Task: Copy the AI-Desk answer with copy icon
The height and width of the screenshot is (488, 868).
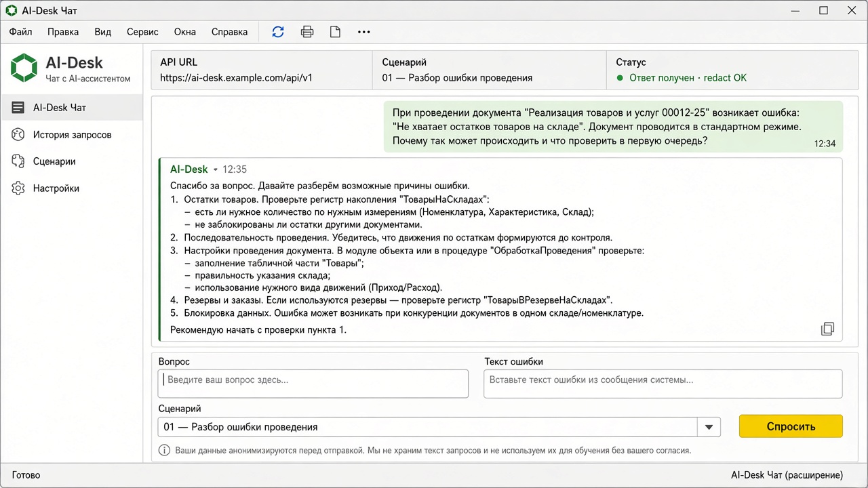Action: 827,329
